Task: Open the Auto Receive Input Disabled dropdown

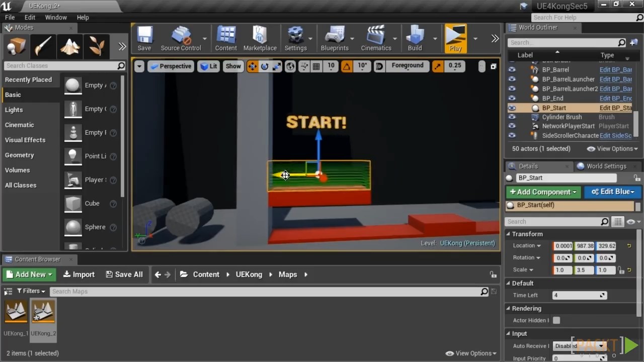Action: click(x=580, y=346)
